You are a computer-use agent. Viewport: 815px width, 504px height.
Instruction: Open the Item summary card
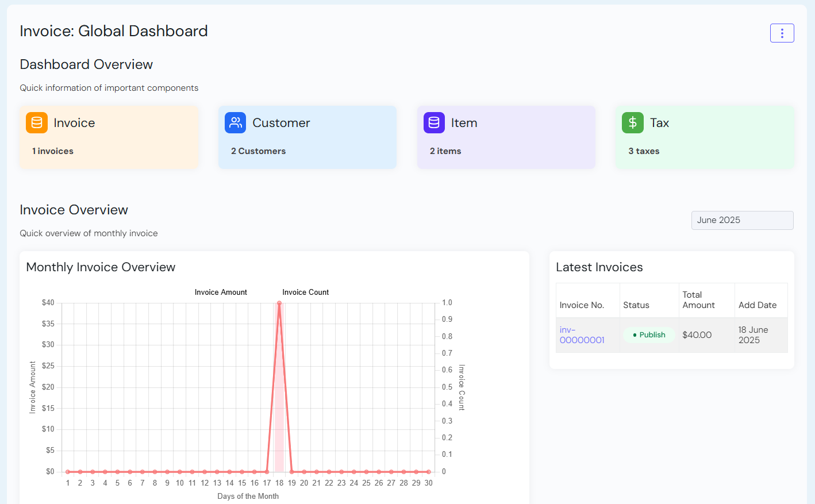506,137
